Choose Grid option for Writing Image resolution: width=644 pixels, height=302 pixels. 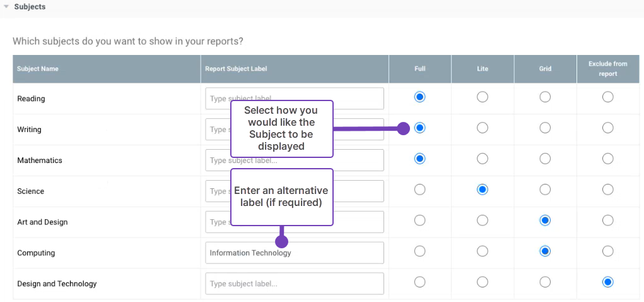pyautogui.click(x=545, y=128)
